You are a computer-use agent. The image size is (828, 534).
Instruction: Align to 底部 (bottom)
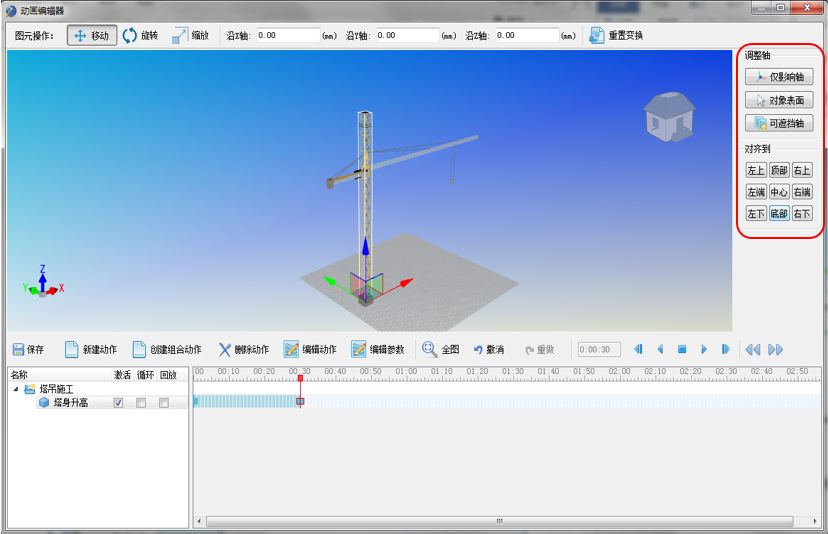coord(779,213)
